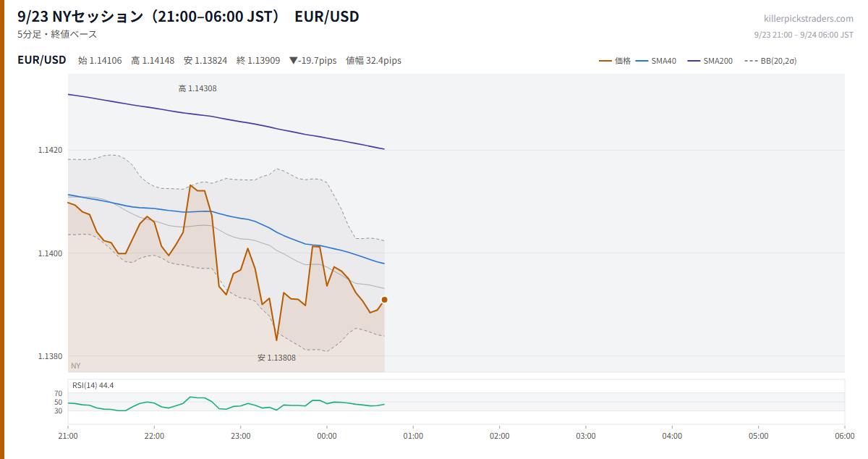Click the low value 安 1.13824
Screen dimensions: 868x459
click(x=205, y=61)
